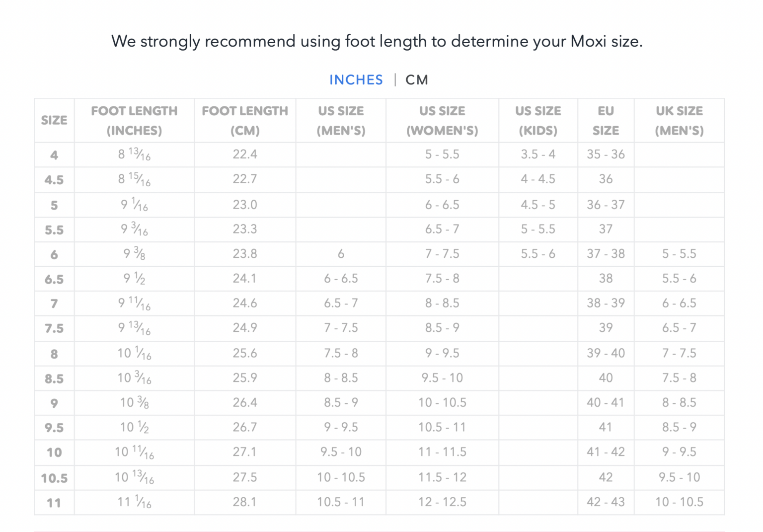
Task: Click the US SIZE (MEN'S) column header
Action: tap(341, 120)
